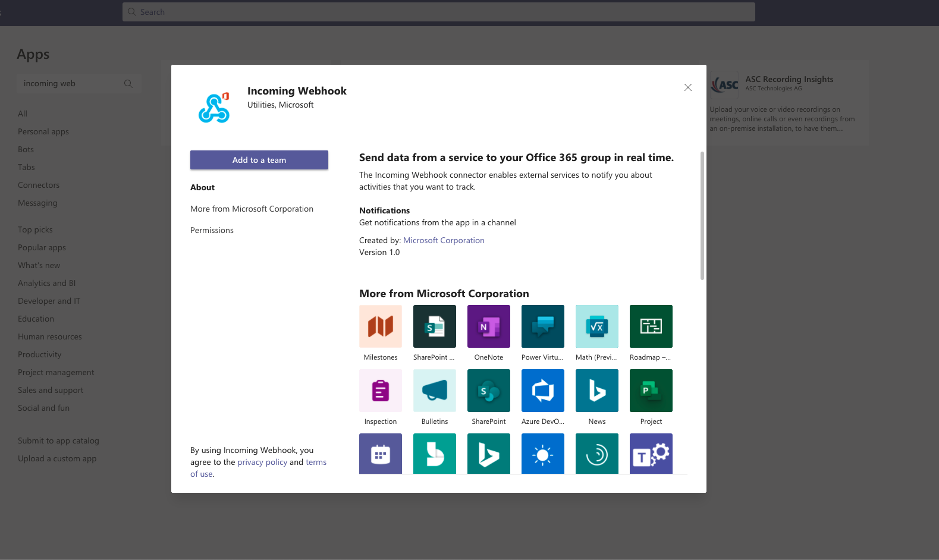Click the 'Version 1.0' text
Image resolution: width=939 pixels, height=560 pixels.
[x=379, y=252]
